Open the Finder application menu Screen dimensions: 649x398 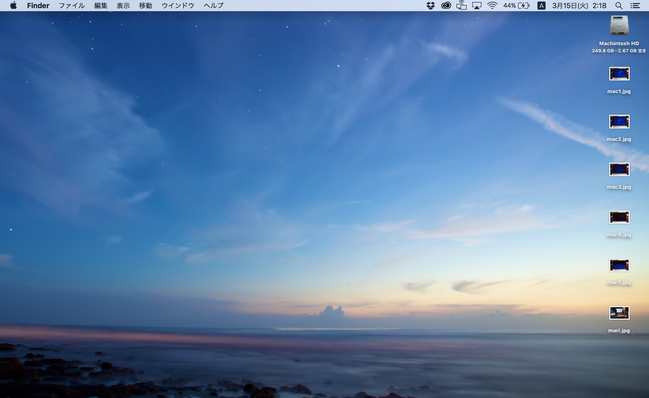[x=38, y=5]
